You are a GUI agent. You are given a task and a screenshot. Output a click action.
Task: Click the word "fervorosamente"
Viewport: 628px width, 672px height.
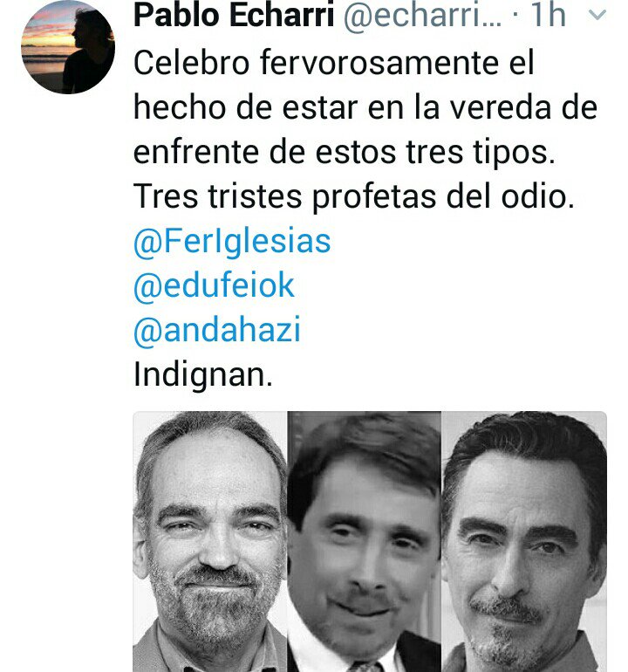click(x=379, y=63)
